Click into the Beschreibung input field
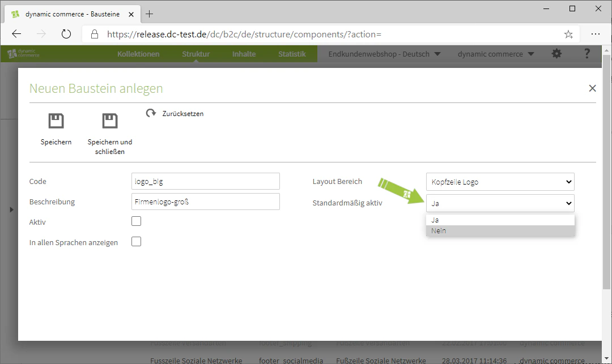This screenshot has width=612, height=364. (206, 202)
